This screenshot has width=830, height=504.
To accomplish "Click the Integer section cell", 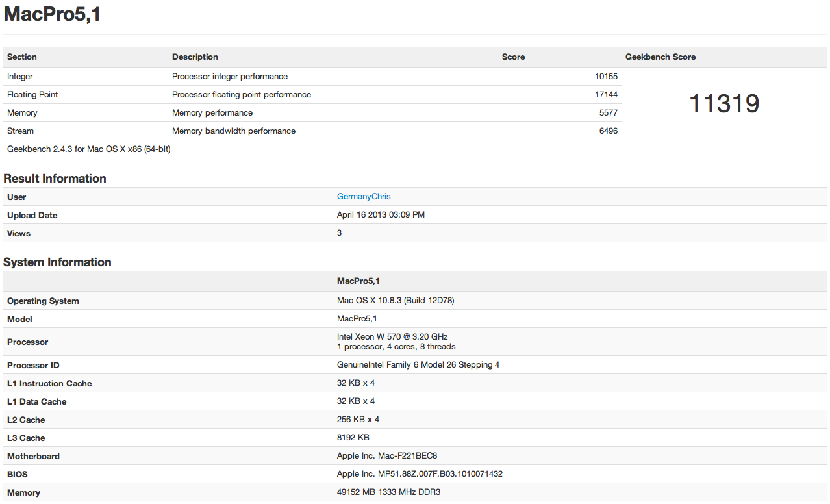I will click(x=20, y=76).
